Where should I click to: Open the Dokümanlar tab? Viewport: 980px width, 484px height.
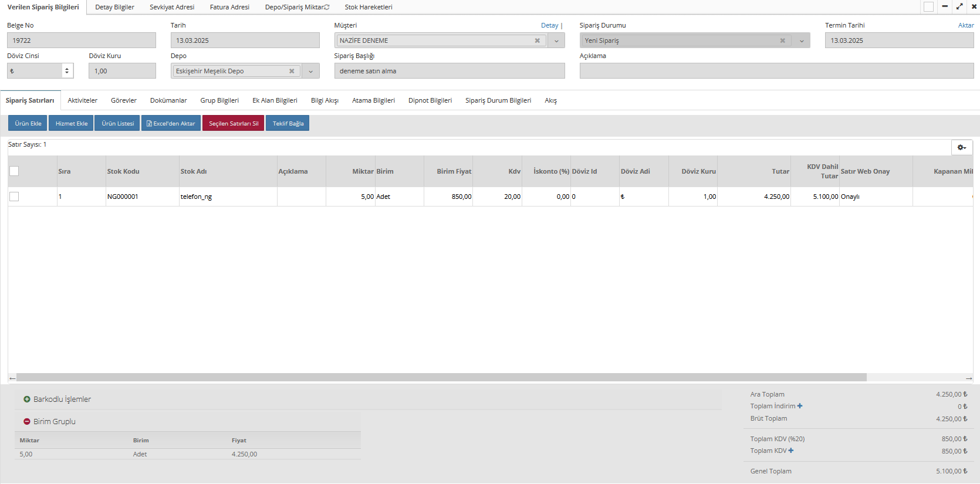point(168,100)
